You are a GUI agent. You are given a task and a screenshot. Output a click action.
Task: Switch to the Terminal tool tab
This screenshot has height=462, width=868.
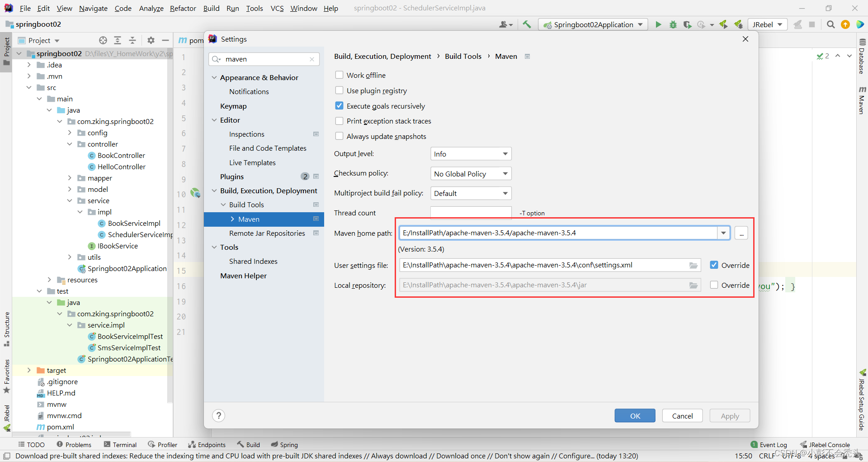tap(120, 445)
